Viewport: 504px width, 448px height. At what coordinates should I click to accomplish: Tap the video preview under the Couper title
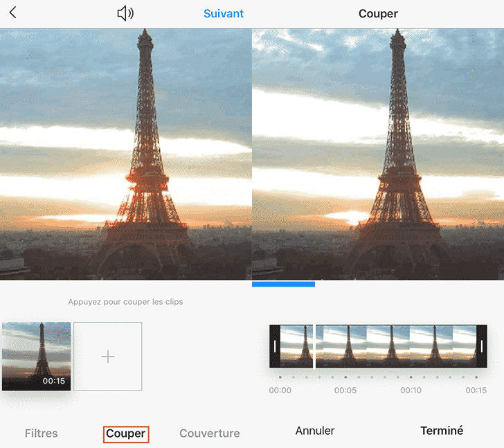378,154
